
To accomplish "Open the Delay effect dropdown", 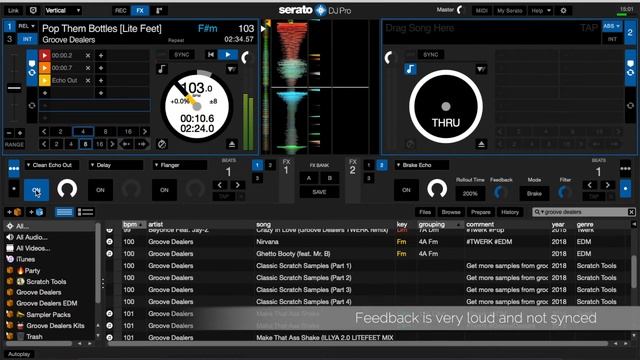I will click(116, 165).
